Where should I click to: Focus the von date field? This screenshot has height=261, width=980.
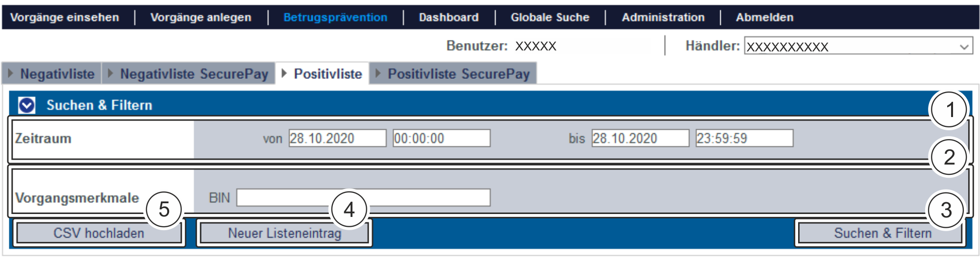pos(337,138)
